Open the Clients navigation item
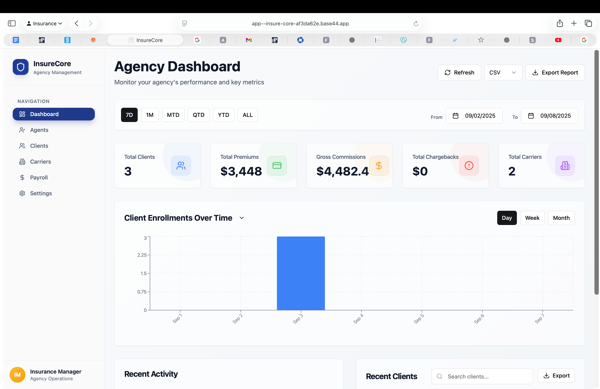This screenshot has width=600, height=389. click(54, 146)
